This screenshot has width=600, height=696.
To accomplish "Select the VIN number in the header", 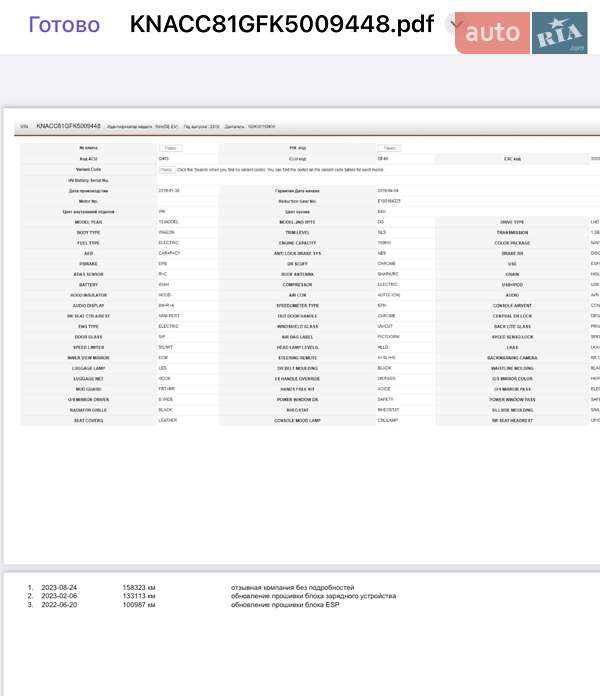I will [x=68, y=127].
